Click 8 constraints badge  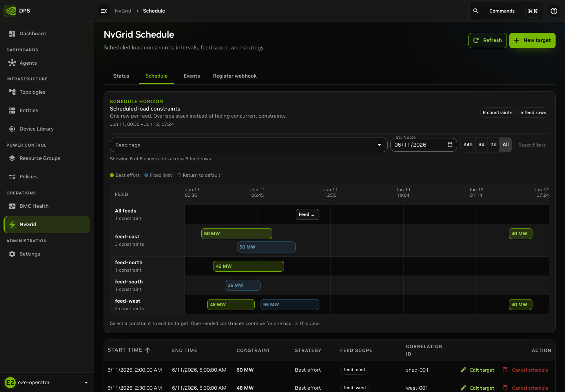point(498,113)
